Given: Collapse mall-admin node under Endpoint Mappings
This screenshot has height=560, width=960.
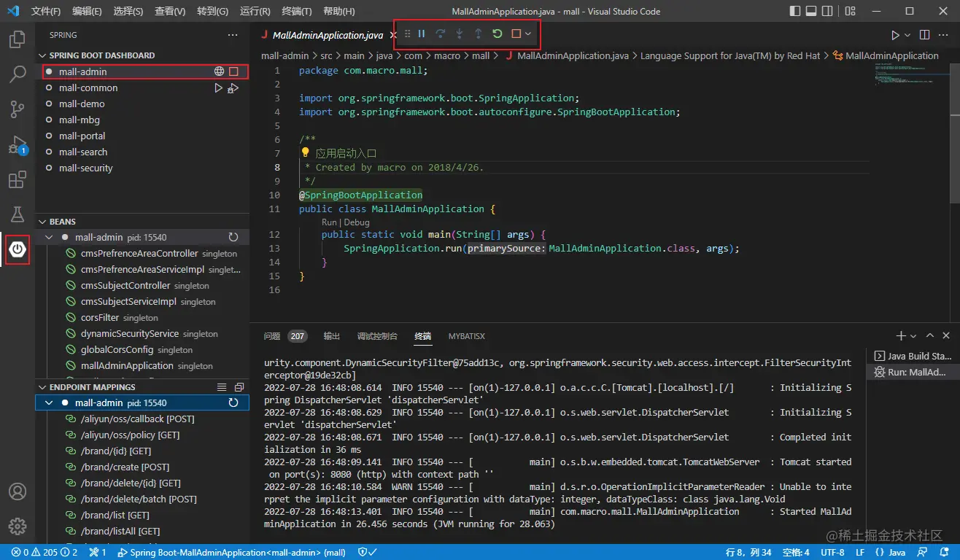Looking at the screenshot, I should point(49,402).
